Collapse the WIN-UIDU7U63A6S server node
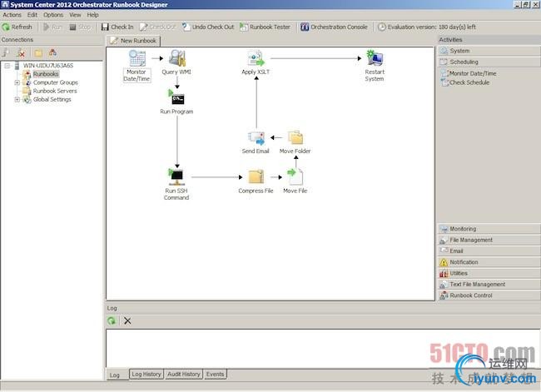541x392 pixels. click(7, 65)
